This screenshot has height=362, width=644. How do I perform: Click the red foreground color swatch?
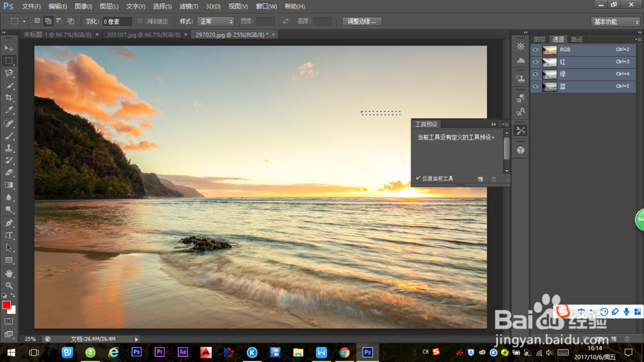[x=6, y=305]
